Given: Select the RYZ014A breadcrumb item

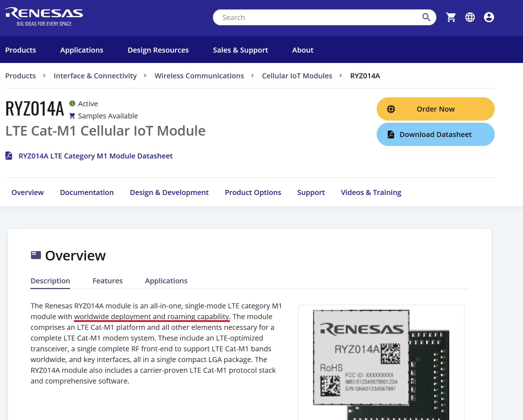Looking at the screenshot, I should click(x=365, y=76).
